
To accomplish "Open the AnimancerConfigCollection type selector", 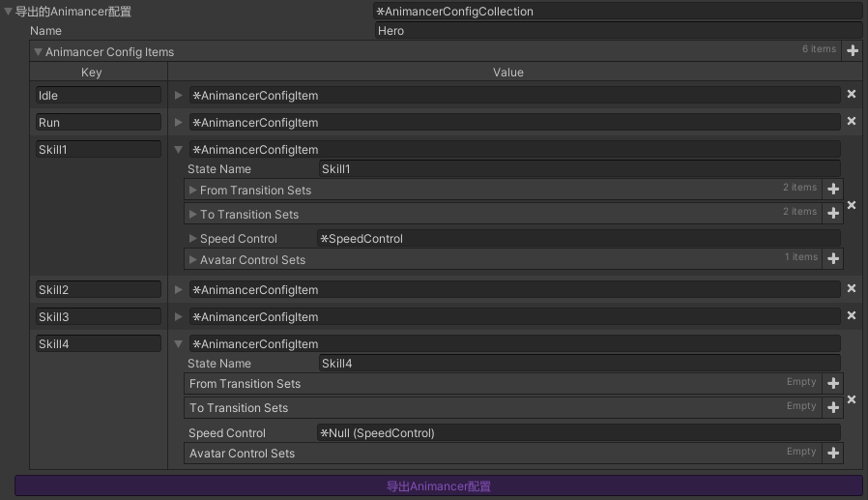I will [619, 11].
